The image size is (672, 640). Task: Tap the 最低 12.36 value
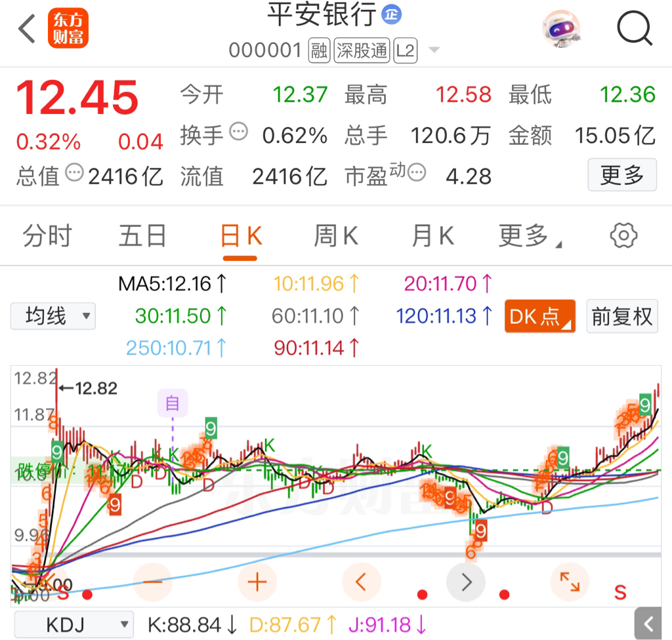pyautogui.click(x=627, y=94)
